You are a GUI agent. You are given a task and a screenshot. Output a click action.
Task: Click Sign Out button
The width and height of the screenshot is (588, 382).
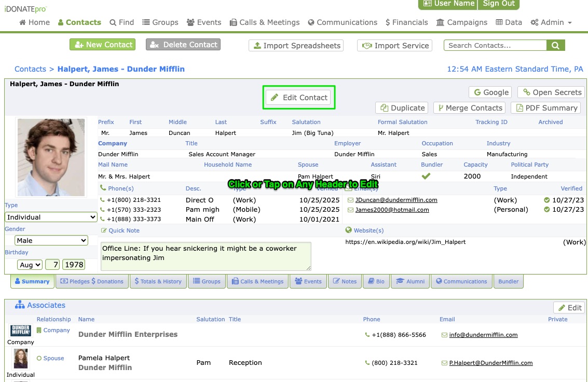(x=499, y=4)
